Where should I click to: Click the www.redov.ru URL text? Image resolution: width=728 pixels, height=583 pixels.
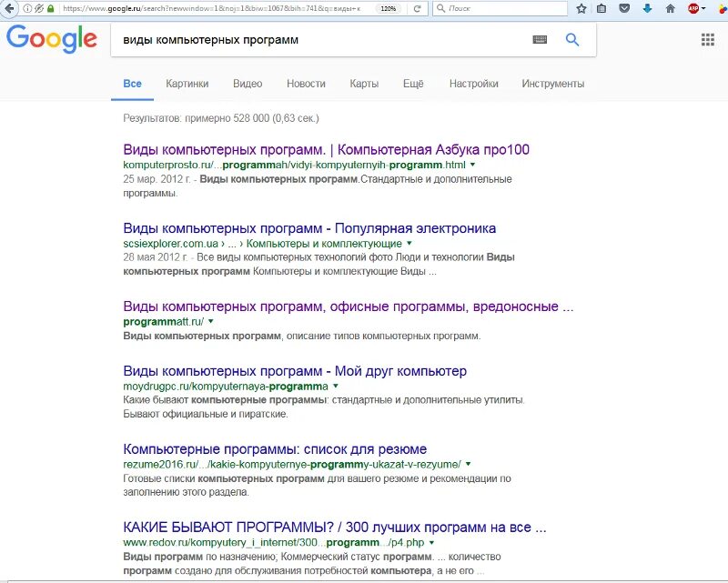274,543
